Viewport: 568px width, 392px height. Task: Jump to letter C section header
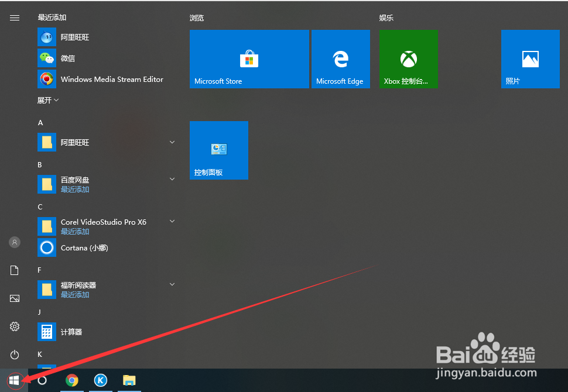pos(40,207)
